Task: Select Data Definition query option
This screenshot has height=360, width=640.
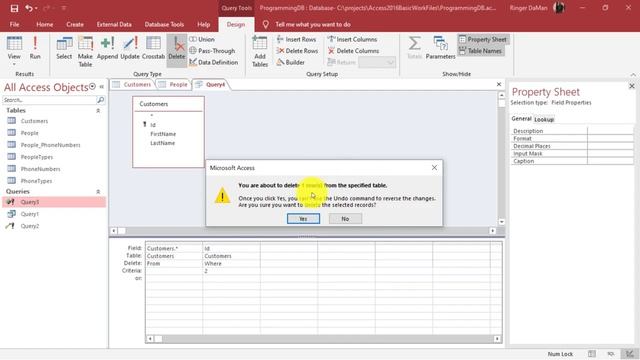Action: pyautogui.click(x=213, y=62)
